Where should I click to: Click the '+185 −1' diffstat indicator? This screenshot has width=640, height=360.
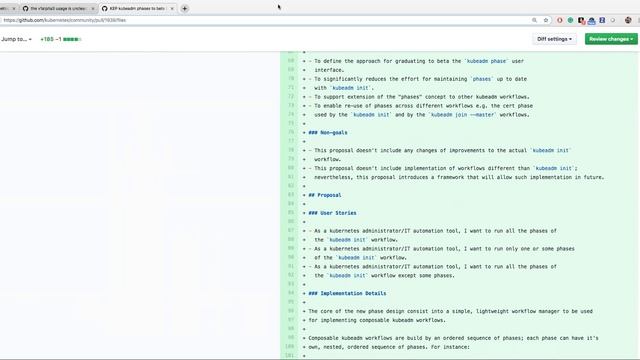point(60,39)
